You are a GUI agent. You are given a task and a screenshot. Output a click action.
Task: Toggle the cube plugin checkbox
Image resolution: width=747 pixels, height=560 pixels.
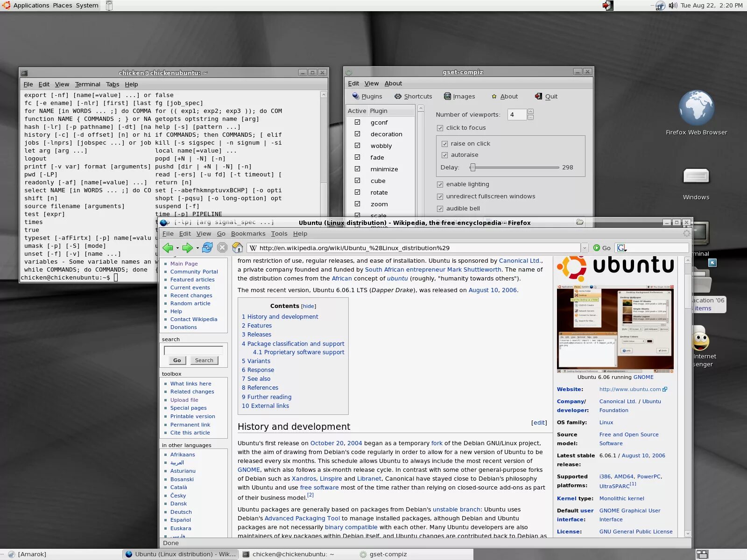coord(357,180)
